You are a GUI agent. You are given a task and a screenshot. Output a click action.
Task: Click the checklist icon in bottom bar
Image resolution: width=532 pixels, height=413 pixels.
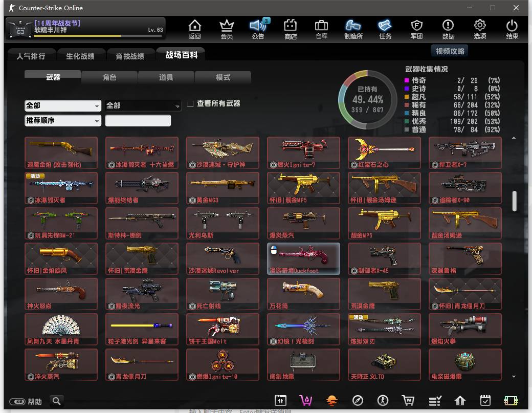point(435,401)
